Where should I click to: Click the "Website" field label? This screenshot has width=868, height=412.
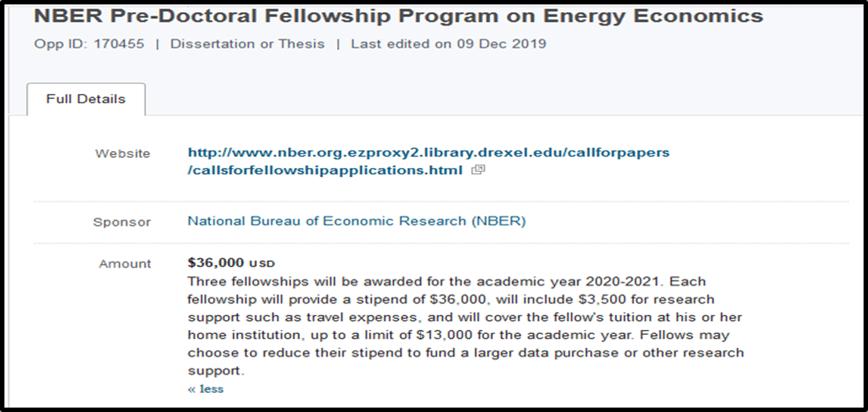pyautogui.click(x=123, y=153)
